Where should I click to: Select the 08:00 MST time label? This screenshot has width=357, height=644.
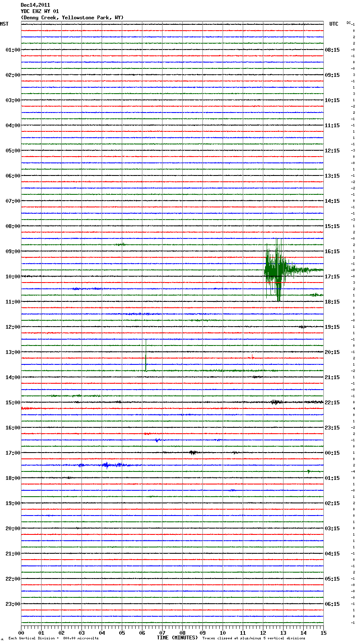point(13,226)
